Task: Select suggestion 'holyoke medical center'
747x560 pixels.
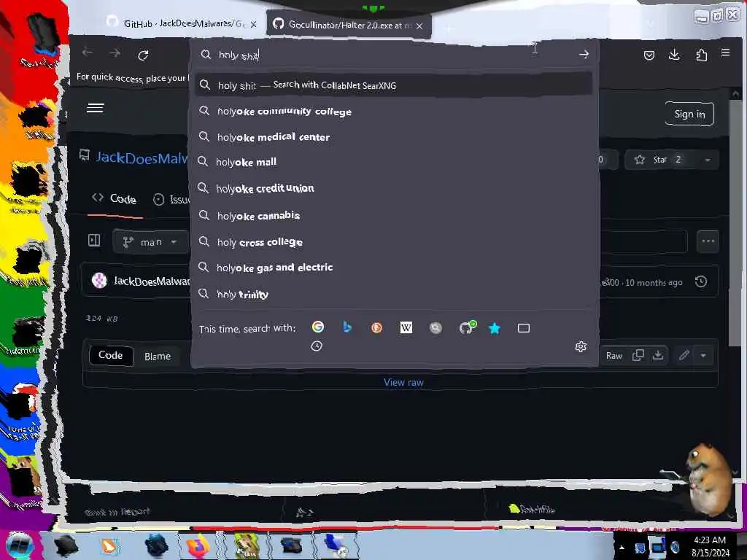Action: pos(393,137)
